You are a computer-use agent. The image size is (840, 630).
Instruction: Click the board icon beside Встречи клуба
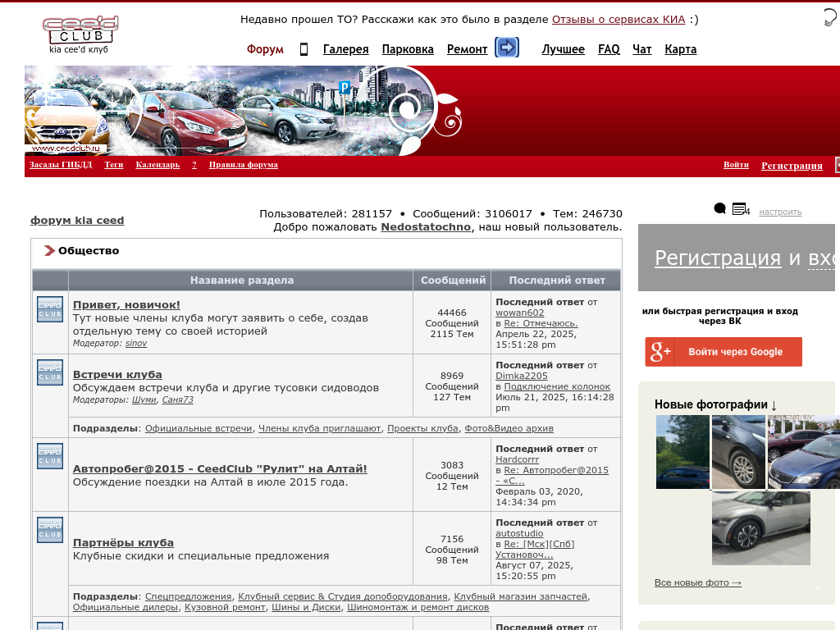[50, 372]
